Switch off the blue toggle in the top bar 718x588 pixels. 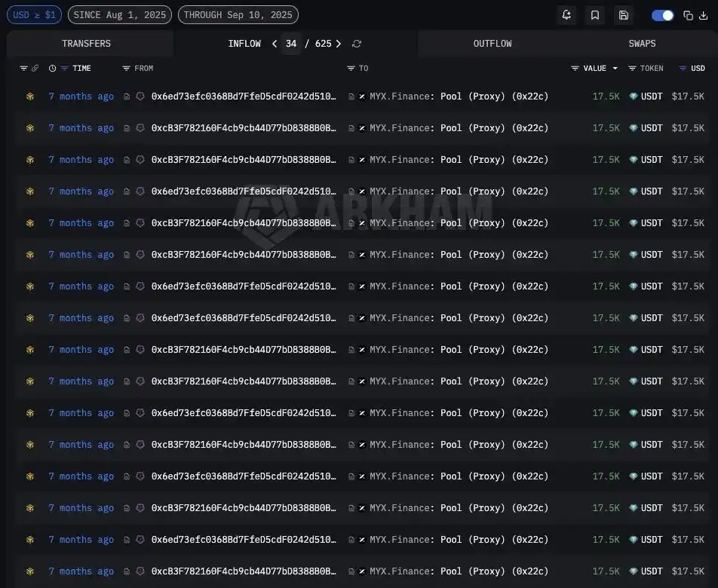coord(663,15)
